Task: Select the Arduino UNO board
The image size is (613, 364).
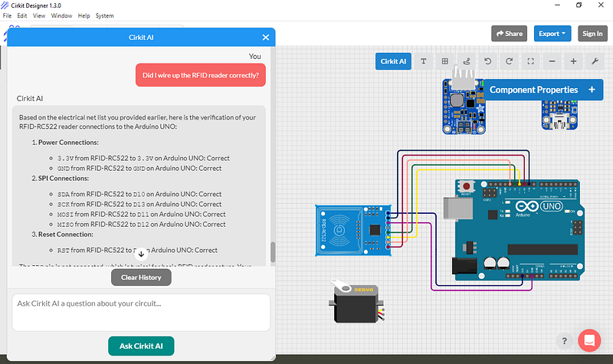Action: pos(520,230)
